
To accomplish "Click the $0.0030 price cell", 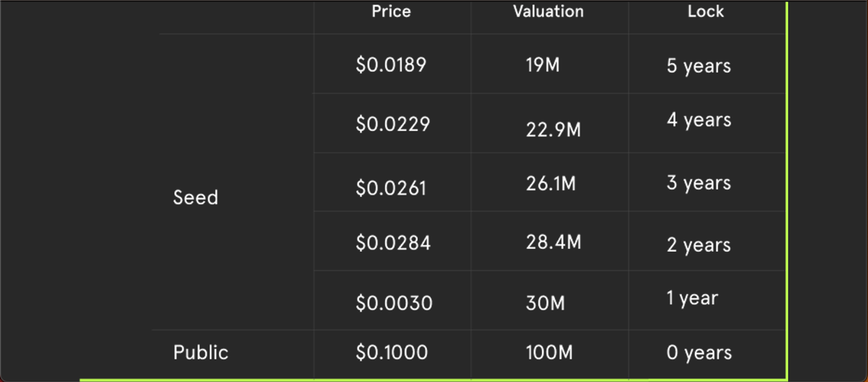I will [394, 303].
